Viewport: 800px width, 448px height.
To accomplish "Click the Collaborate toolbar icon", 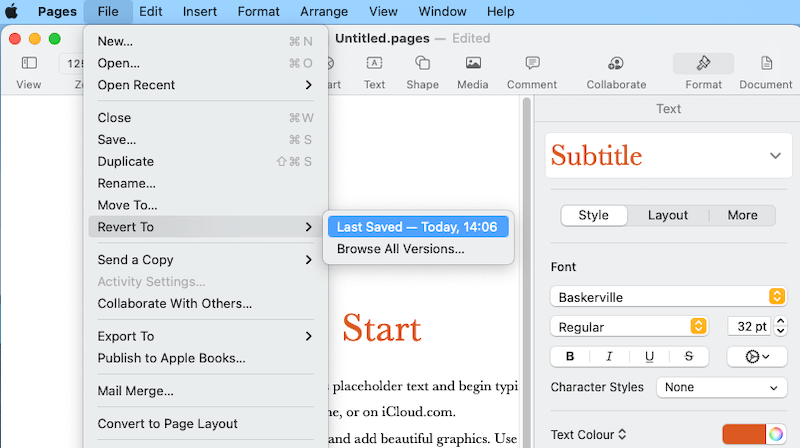I will pos(616,63).
